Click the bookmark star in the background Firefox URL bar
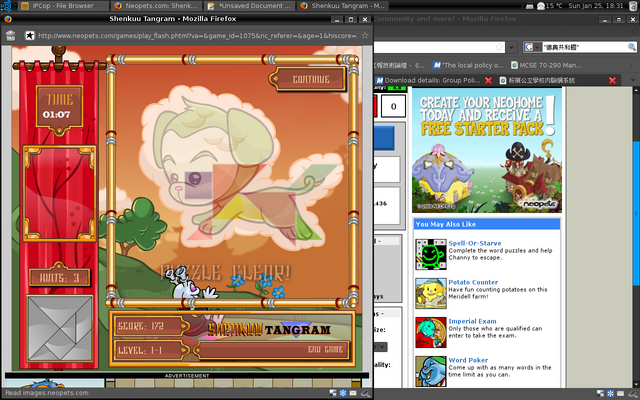 [500, 47]
